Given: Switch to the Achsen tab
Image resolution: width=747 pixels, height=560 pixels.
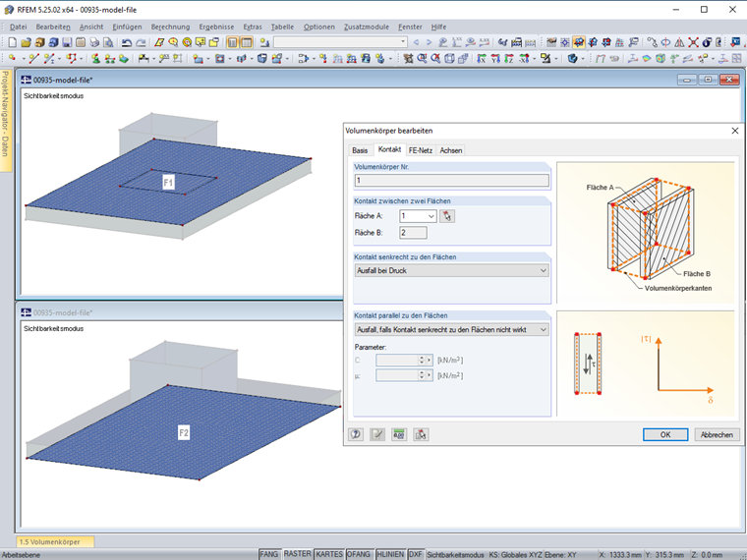Looking at the screenshot, I should (x=451, y=150).
